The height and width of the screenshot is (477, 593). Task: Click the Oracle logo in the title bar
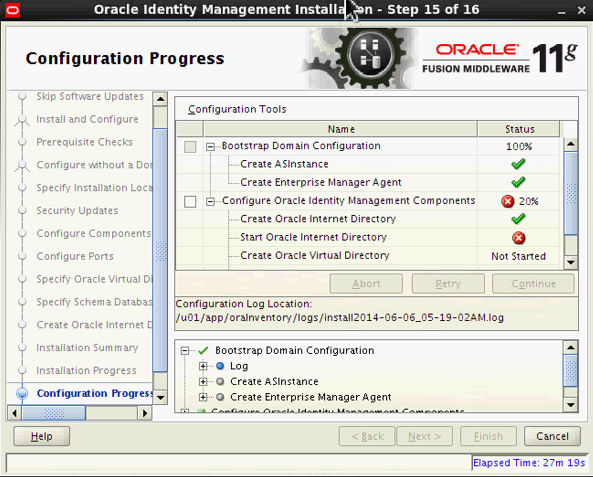pyautogui.click(x=12, y=10)
